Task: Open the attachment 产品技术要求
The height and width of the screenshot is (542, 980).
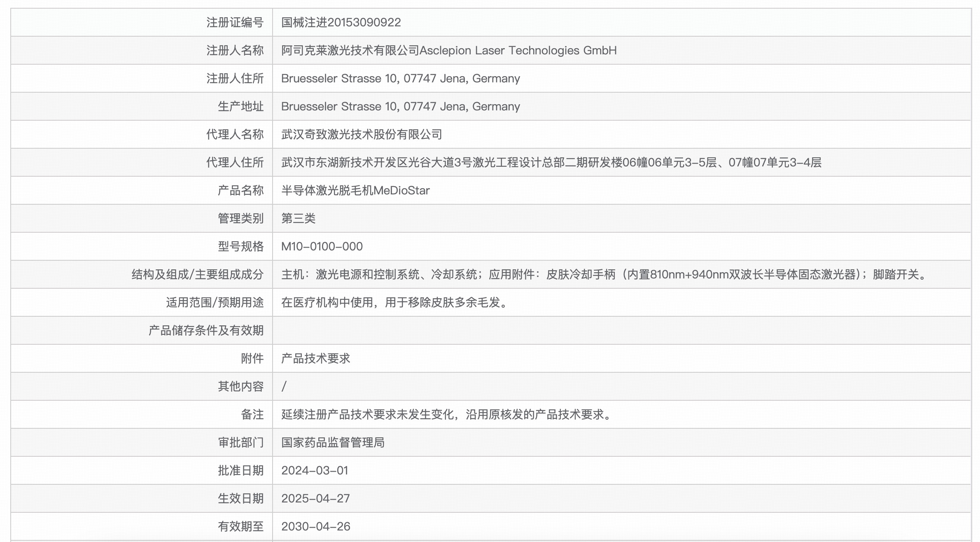Action: pos(316,358)
